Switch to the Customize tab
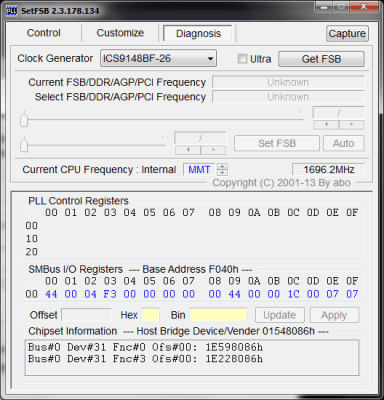The height and width of the screenshot is (400, 384). [120, 33]
